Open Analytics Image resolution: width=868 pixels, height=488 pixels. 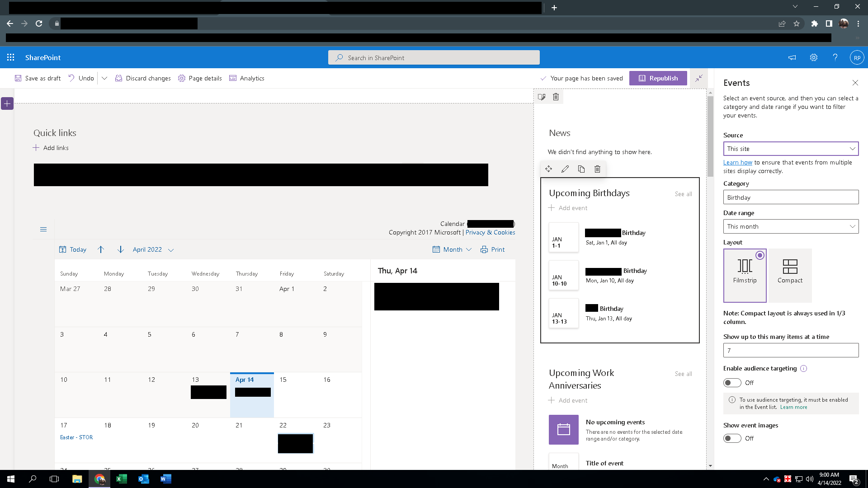click(x=247, y=78)
